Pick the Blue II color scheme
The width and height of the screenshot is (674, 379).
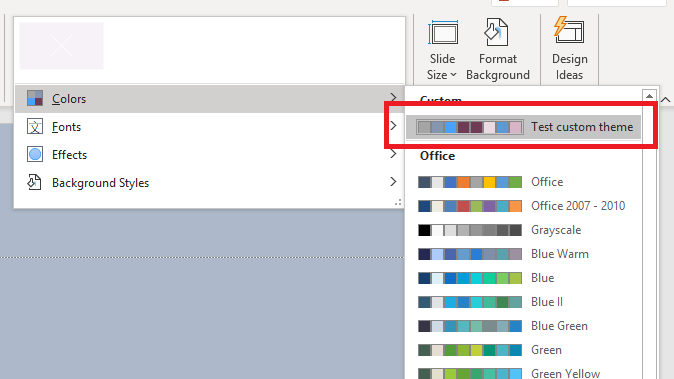click(x=524, y=302)
